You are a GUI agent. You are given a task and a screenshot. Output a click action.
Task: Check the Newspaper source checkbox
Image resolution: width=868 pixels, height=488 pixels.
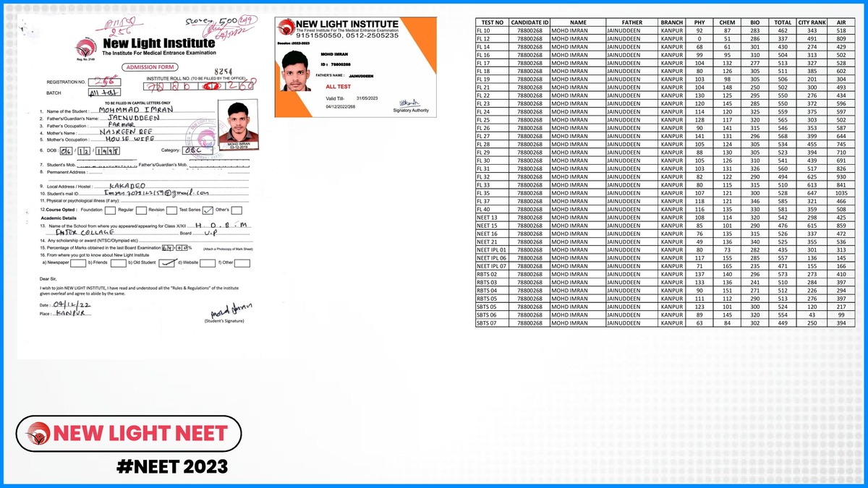click(x=79, y=263)
